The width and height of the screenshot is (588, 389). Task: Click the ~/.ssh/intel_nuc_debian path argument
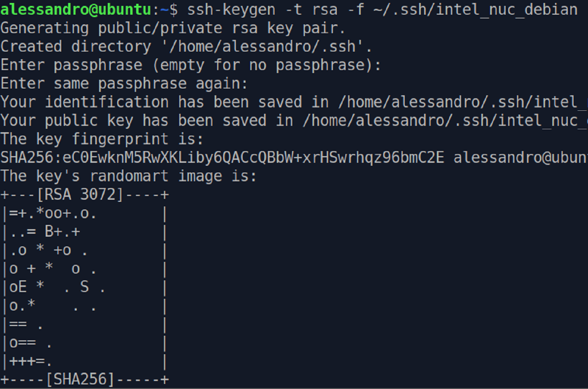click(475, 9)
